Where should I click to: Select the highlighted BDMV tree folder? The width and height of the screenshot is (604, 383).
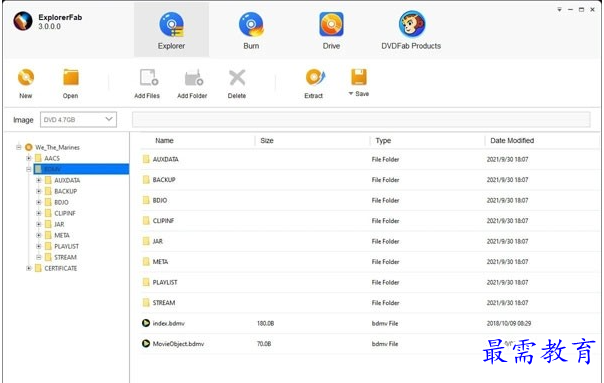click(81, 169)
